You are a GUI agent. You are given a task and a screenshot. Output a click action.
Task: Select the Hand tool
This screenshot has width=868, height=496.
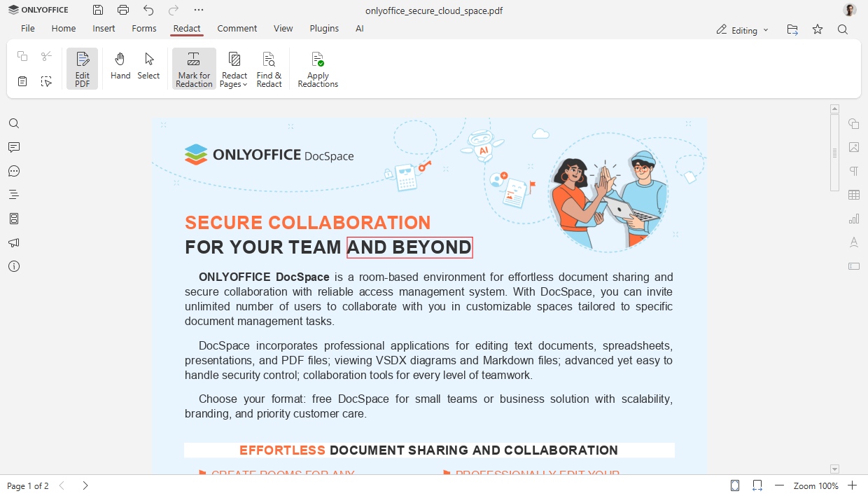(x=120, y=68)
